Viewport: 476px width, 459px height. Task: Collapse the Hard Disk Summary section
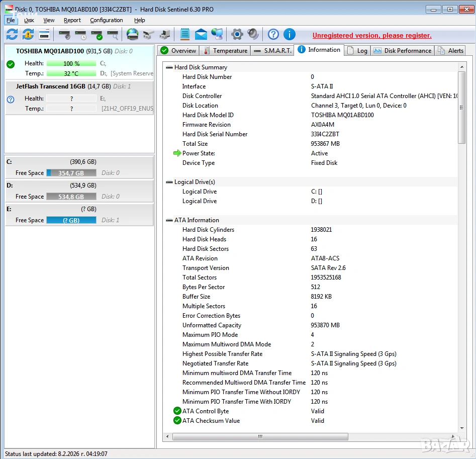[169, 67]
